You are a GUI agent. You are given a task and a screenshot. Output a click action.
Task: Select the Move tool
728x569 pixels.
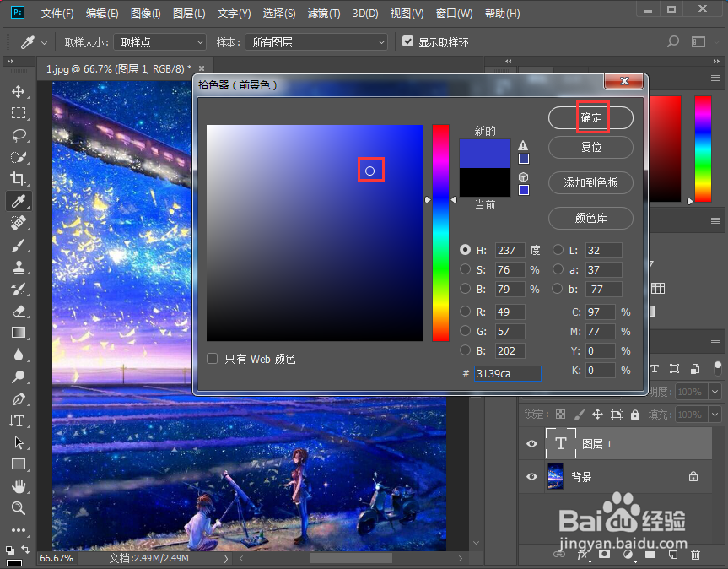18,91
